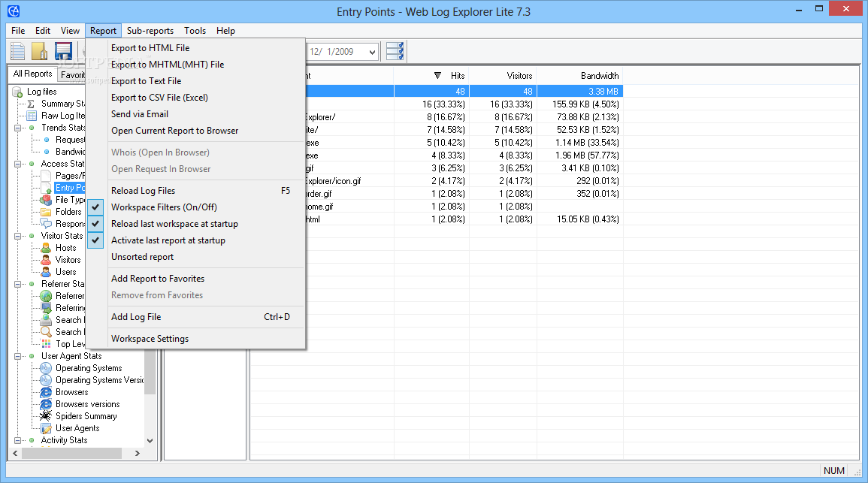Select Open Current Report to Browser

[x=175, y=131]
